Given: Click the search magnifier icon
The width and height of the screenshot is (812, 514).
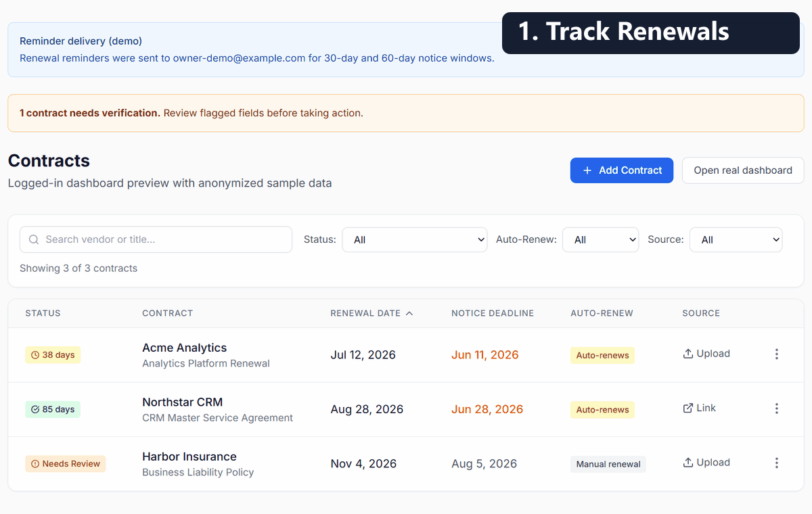Looking at the screenshot, I should pyautogui.click(x=34, y=239).
